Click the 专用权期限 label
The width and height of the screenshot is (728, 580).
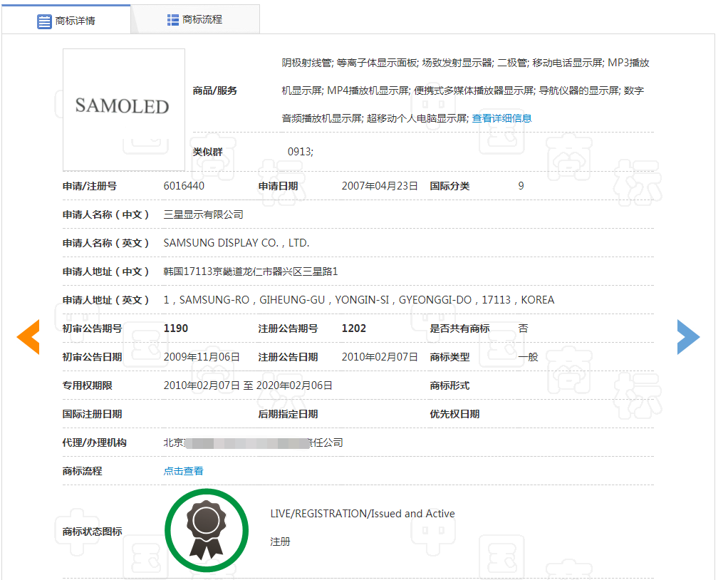[88, 385]
